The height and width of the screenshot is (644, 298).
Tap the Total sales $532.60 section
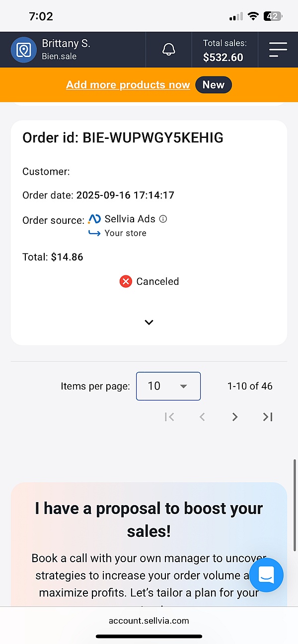[x=224, y=50]
